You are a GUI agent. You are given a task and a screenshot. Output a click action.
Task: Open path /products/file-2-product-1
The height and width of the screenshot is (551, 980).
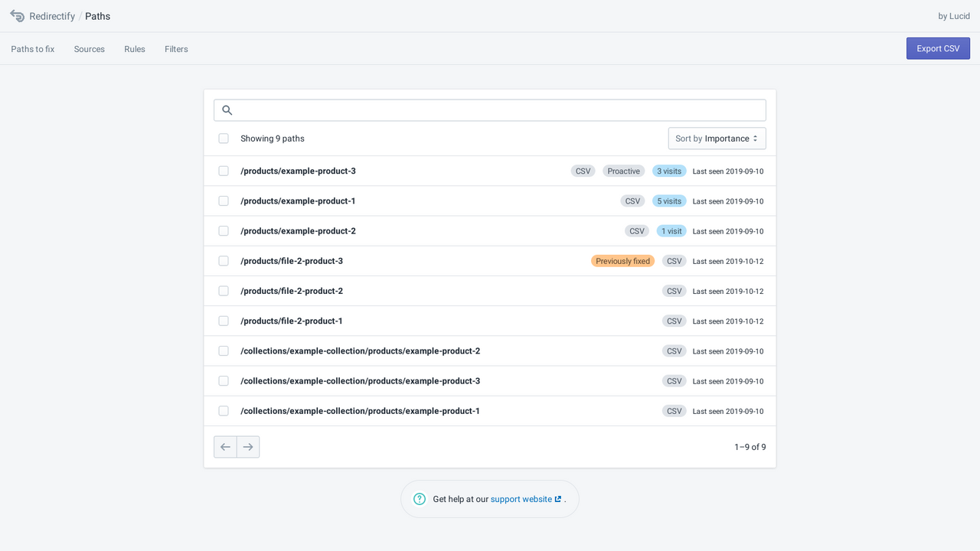[292, 321]
